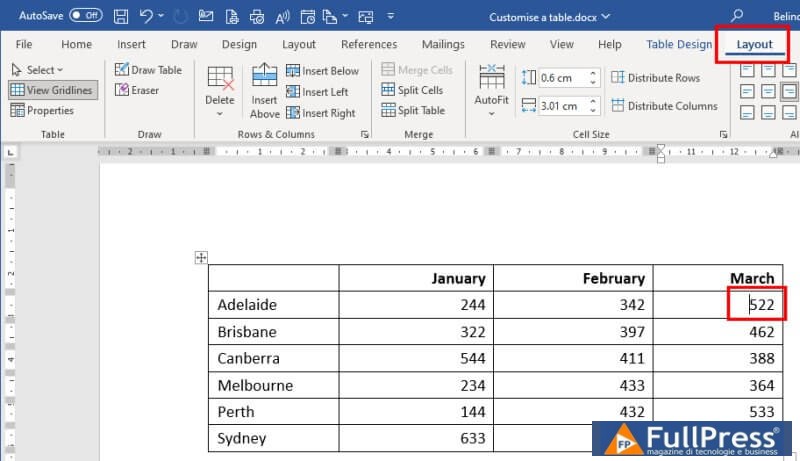
Task: Toggle the AutoSave switch
Action: [85, 16]
